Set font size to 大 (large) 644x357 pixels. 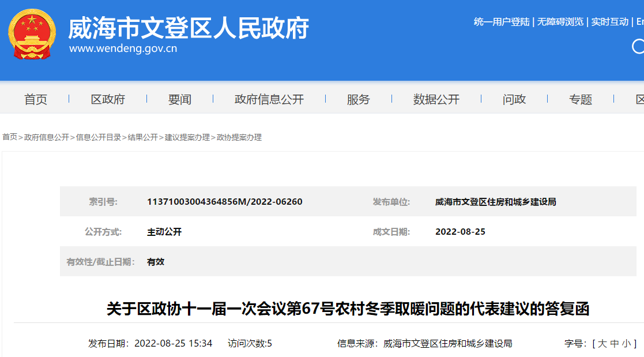602,343
